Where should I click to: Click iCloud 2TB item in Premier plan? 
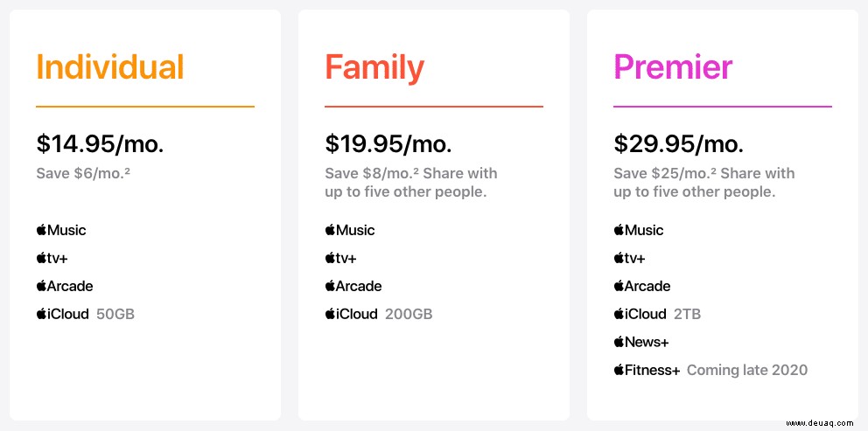pyautogui.click(x=658, y=314)
